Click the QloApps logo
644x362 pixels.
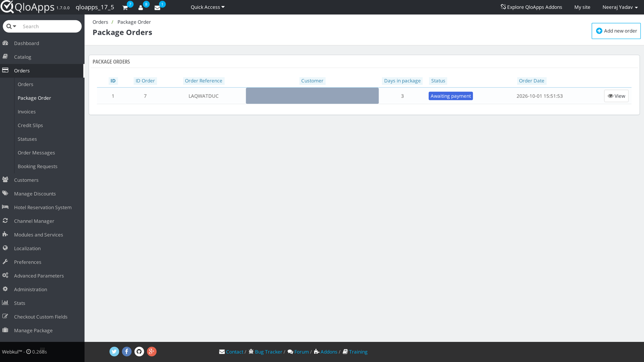[28, 7]
